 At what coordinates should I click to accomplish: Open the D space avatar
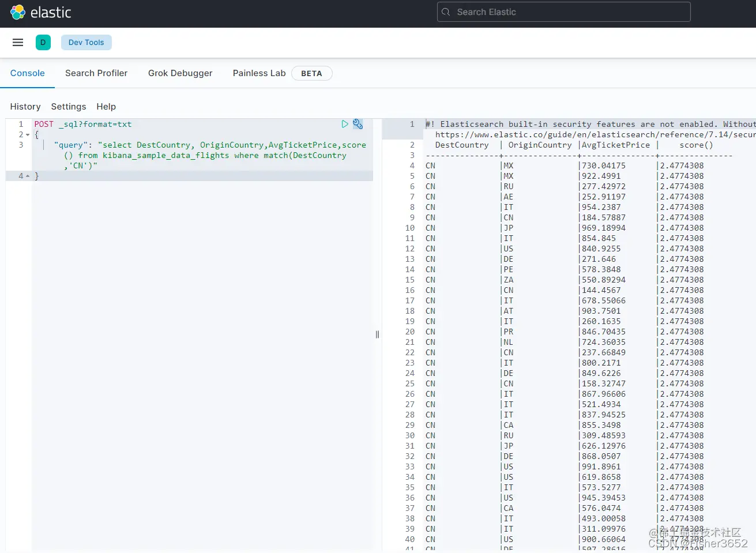43,42
